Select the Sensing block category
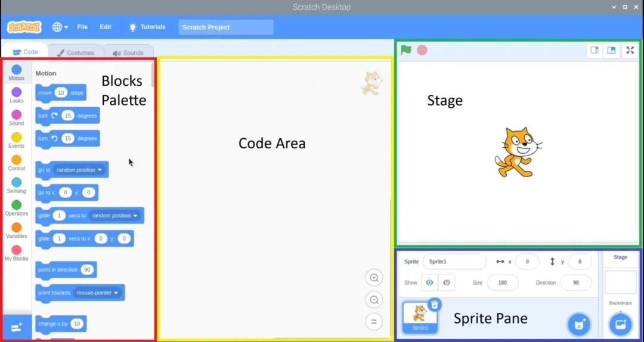This screenshot has height=342, width=644. [17, 185]
